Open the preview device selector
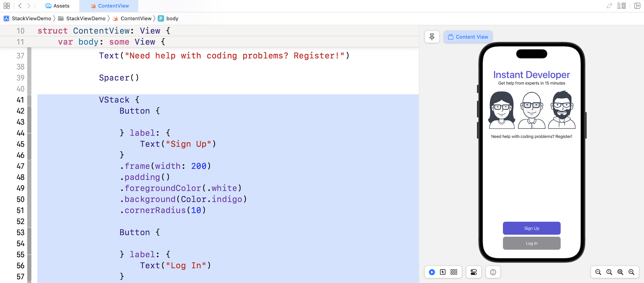Image resolution: width=644 pixels, height=283 pixels. point(493,272)
